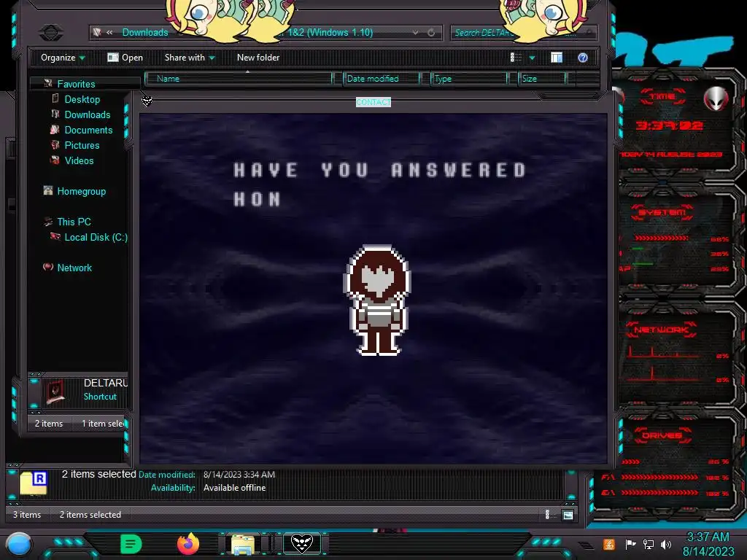Click the Java update tray icon
The height and width of the screenshot is (560, 747).
click(609, 544)
